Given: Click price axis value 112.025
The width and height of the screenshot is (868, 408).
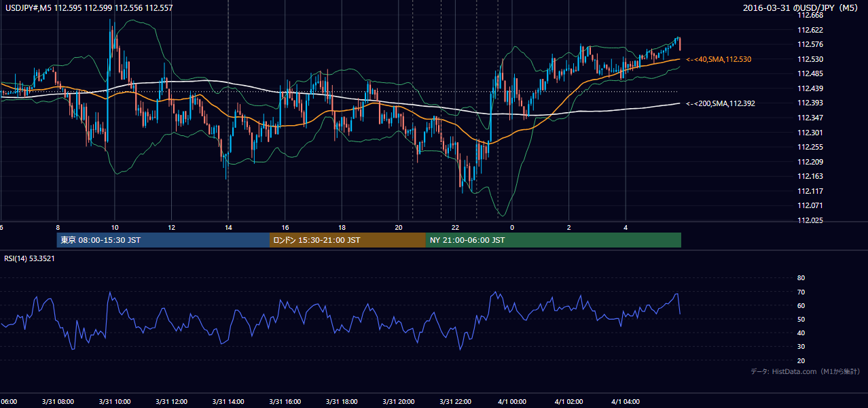Looking at the screenshot, I should click(x=810, y=220).
